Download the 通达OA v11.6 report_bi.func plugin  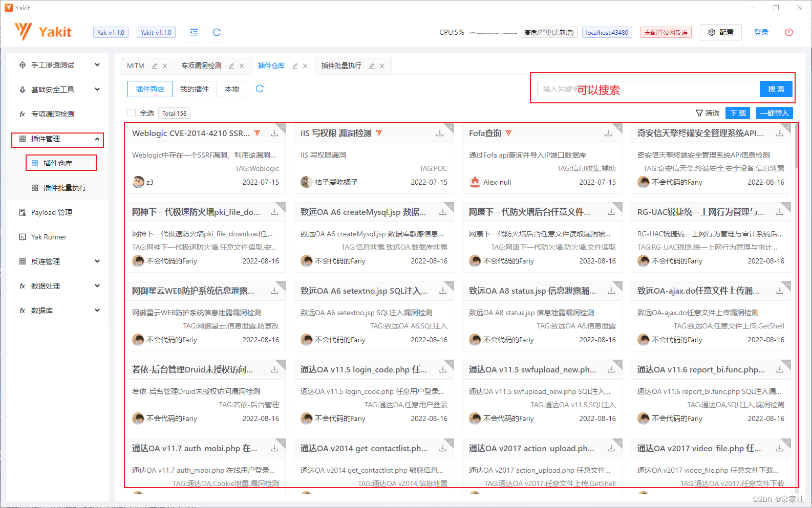780,369
